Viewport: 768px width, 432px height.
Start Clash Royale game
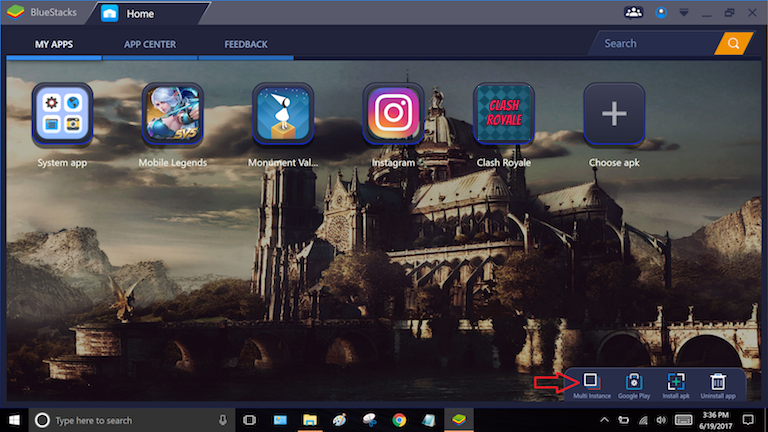(x=503, y=115)
